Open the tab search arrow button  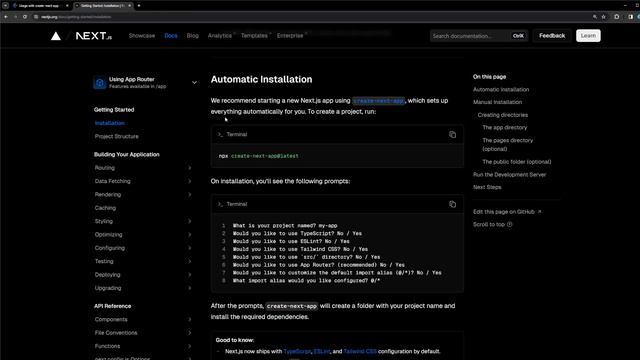tap(5, 6)
